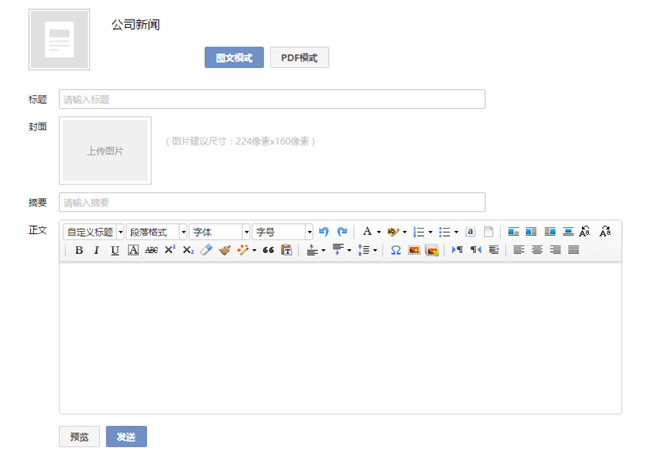Set text direction right-to-left

476,250
